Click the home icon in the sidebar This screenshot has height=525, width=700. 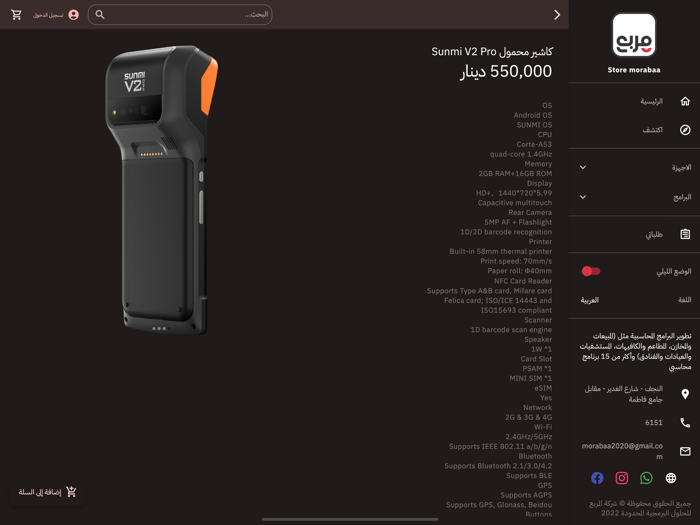685,101
